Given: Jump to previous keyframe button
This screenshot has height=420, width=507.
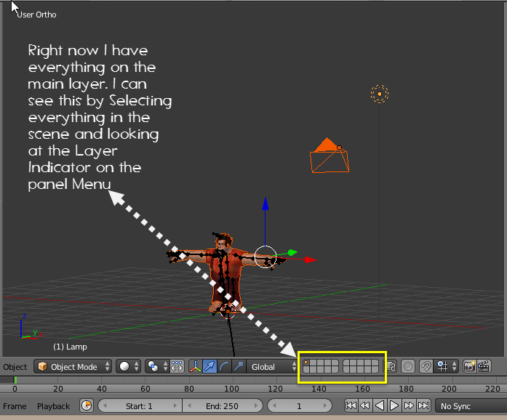Looking at the screenshot, I should [365, 405].
